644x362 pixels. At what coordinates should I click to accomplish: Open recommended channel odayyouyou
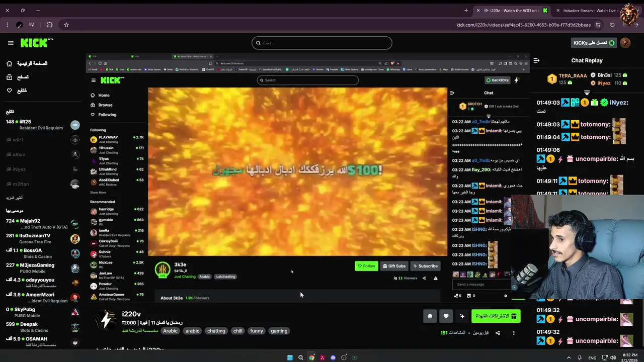point(42,283)
